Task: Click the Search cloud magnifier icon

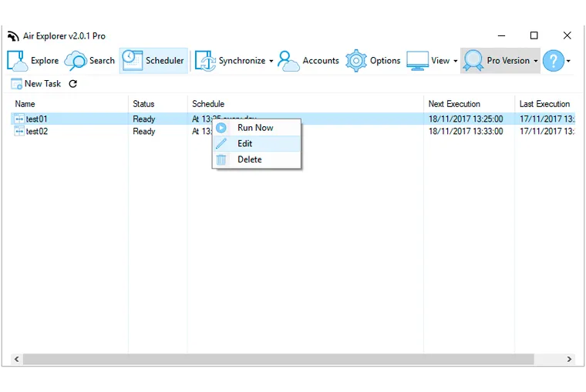Action: coord(76,61)
